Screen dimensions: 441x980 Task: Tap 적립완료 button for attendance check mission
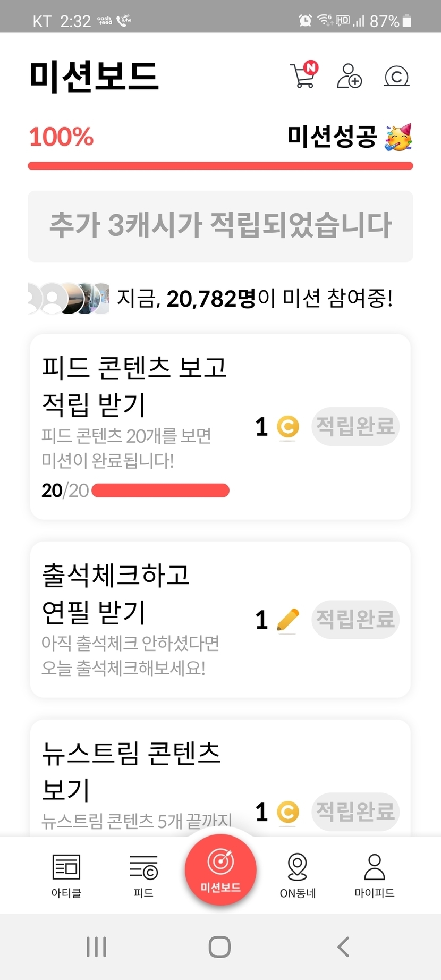(x=355, y=619)
